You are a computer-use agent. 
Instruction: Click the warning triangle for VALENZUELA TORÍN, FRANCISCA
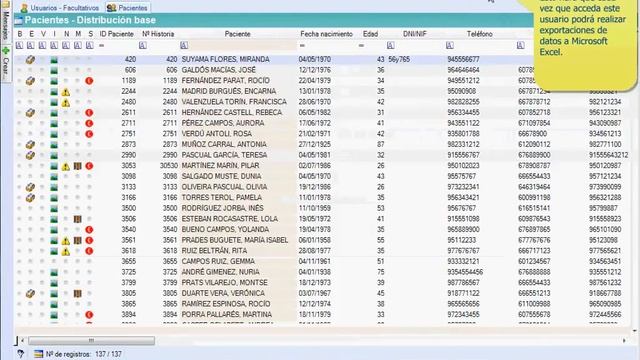(66, 102)
